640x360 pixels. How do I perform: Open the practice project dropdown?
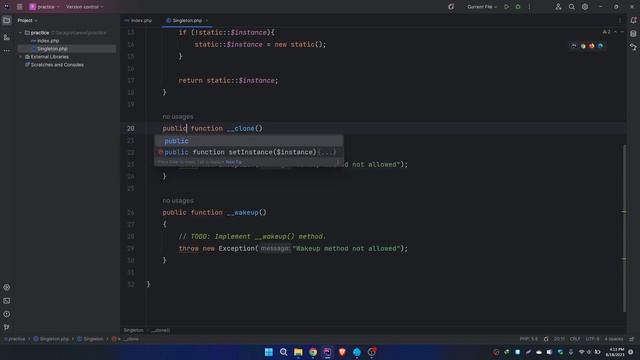[44, 7]
